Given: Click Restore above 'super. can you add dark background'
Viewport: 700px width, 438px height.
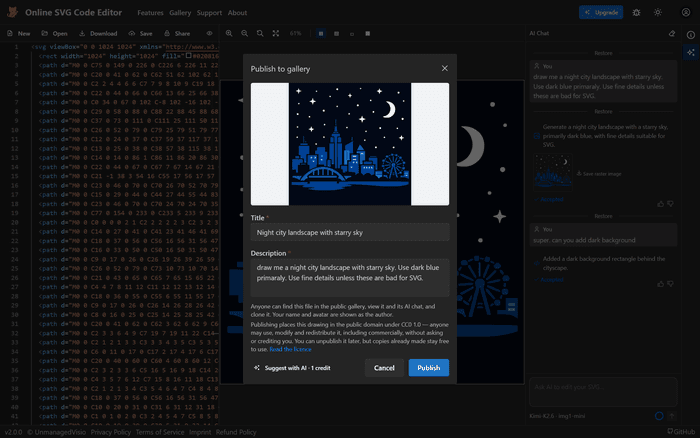Looking at the screenshot, I should pos(603,216).
